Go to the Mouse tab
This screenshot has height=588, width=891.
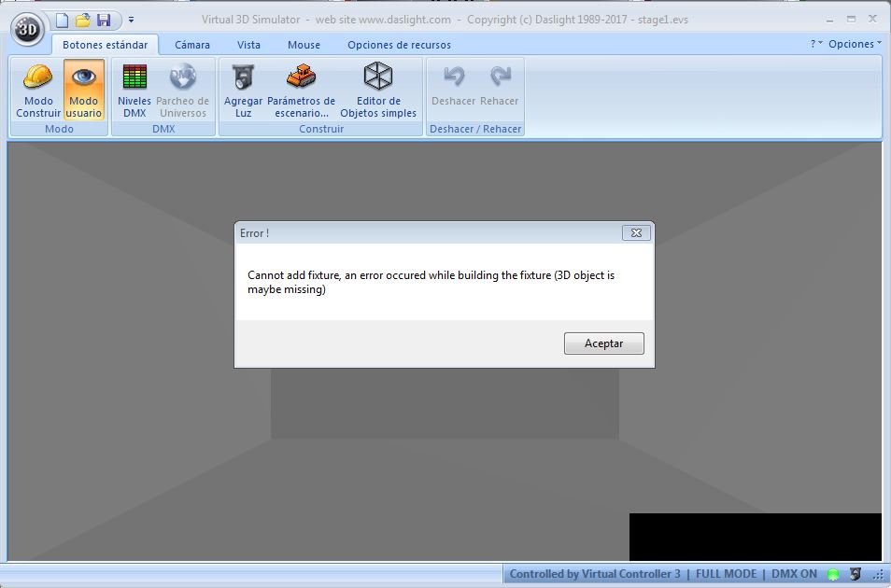[304, 45]
